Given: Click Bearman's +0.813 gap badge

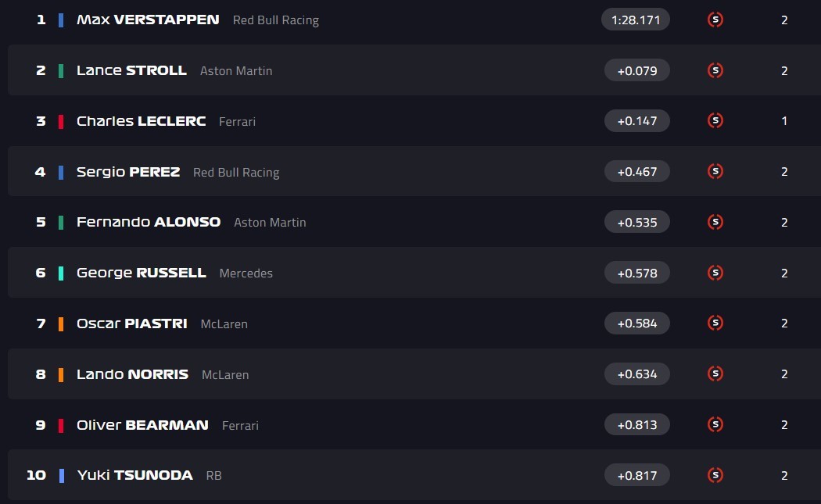Looking at the screenshot, I should pos(636,424).
